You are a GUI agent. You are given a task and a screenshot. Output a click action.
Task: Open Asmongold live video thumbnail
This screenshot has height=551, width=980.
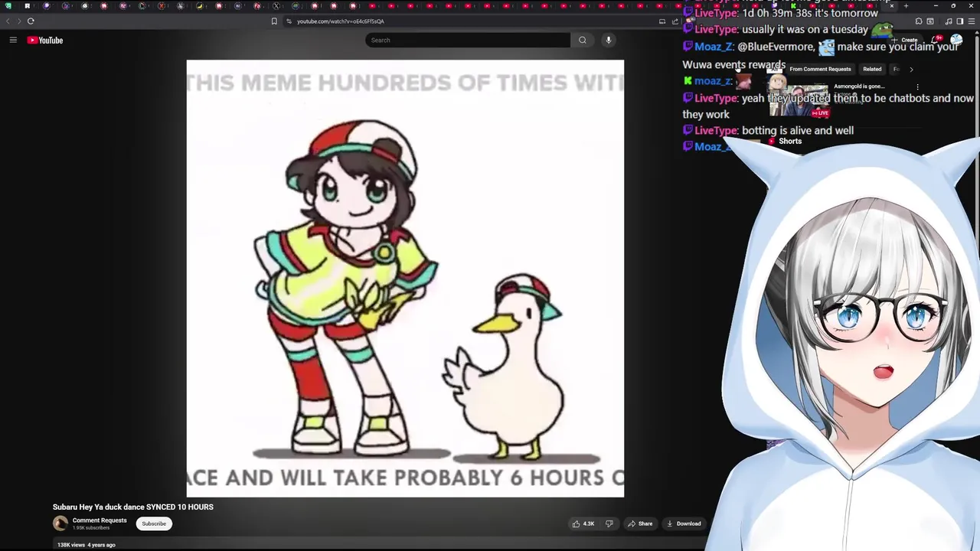[800, 99]
